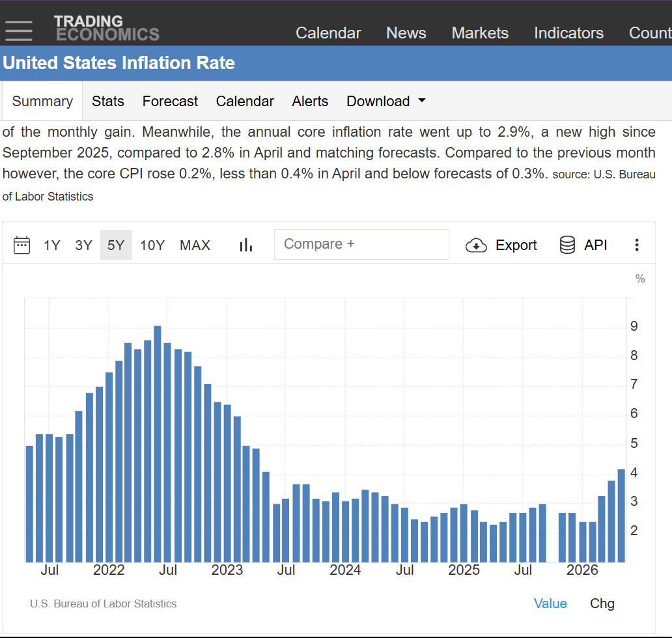
Task: Select the 1Y time range
Action: 52,245
